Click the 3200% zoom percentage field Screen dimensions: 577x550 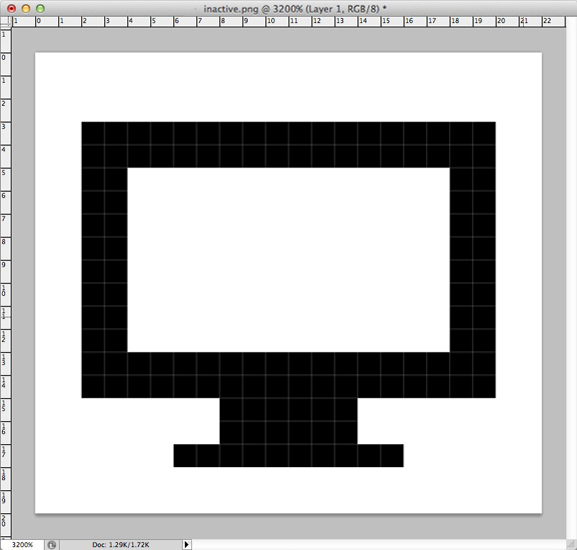point(22,545)
